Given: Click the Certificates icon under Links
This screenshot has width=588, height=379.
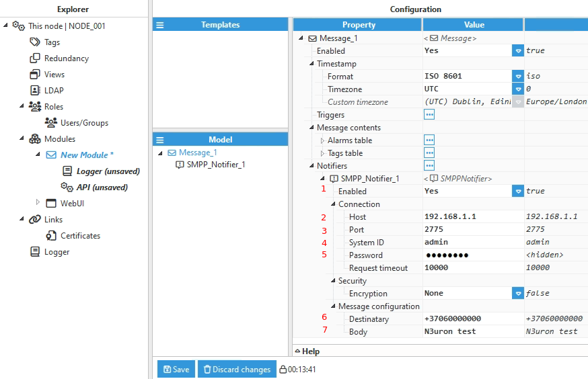Looking at the screenshot, I should coord(51,236).
